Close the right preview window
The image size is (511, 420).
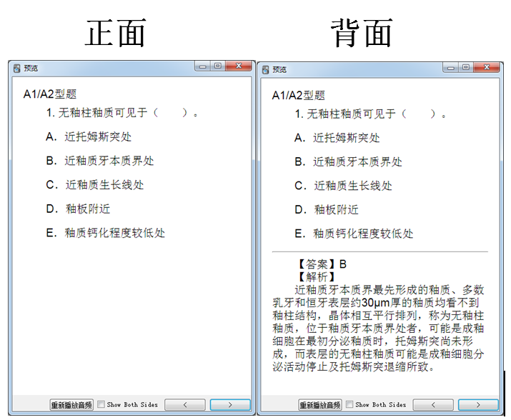click(x=487, y=67)
